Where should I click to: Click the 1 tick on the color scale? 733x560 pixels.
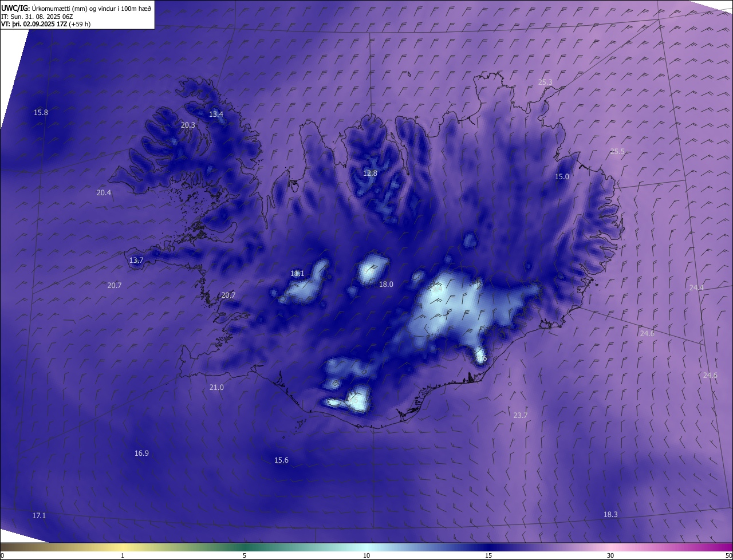[123, 556]
